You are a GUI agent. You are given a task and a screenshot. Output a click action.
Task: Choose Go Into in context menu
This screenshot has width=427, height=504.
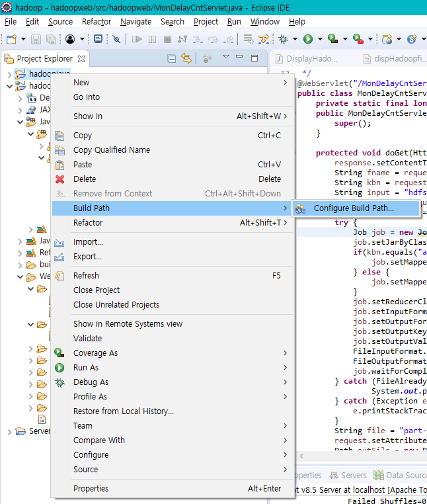[x=173, y=97]
